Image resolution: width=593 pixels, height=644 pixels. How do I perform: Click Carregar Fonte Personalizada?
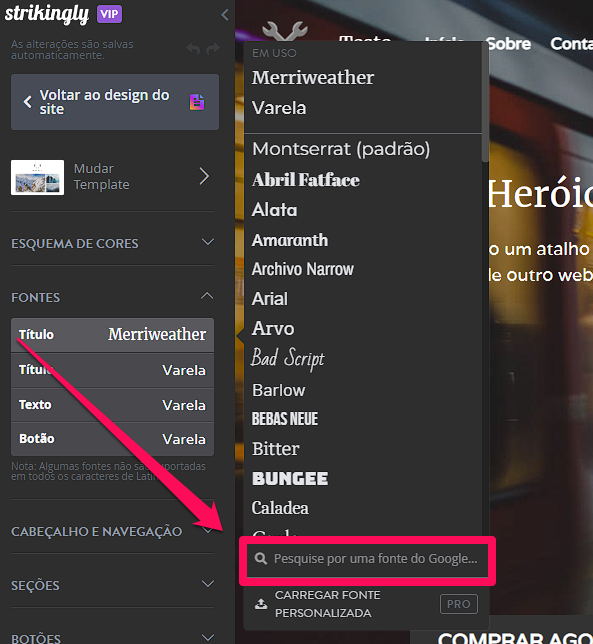coord(327,604)
